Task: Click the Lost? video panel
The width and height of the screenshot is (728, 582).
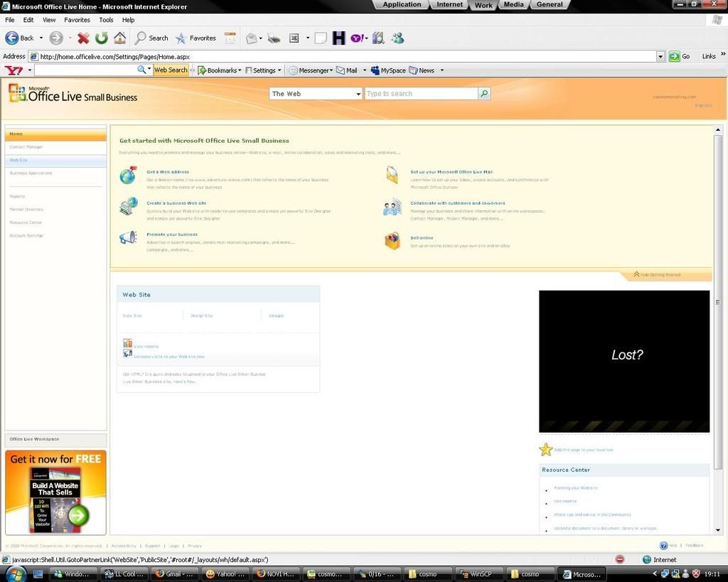Action: (x=624, y=361)
